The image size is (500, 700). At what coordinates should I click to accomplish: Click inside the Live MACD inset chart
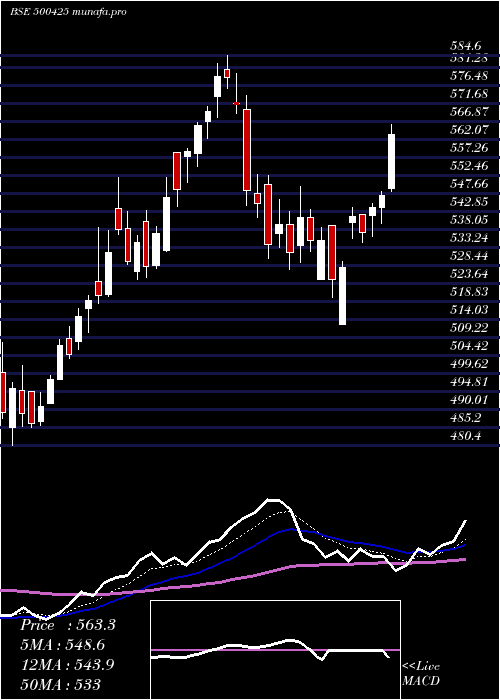(x=275, y=650)
